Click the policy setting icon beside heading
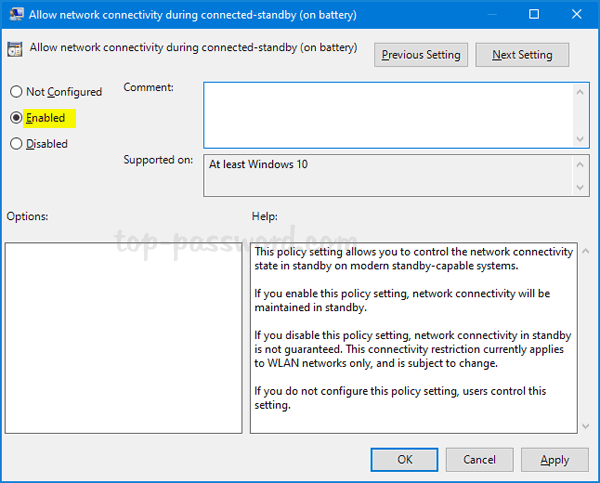Screen dimensions: 600x483 [17, 48]
